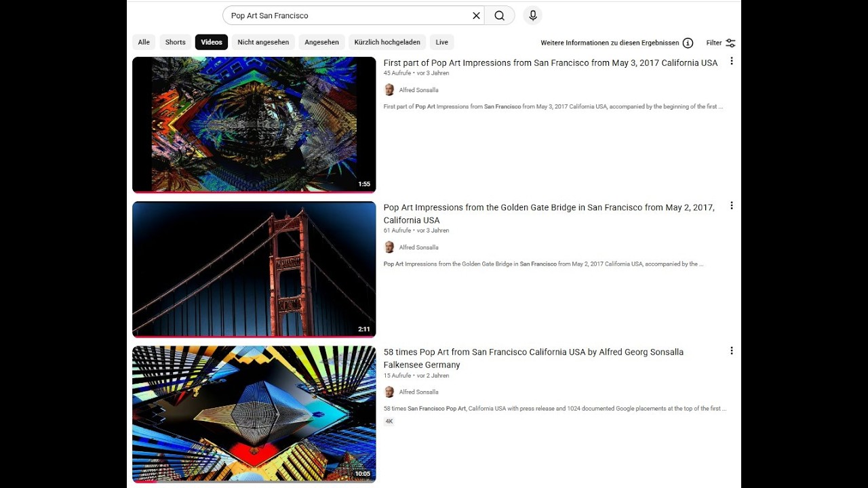Select the Shorts filter chip
Viewport: 868px width, 488px height.
175,42
